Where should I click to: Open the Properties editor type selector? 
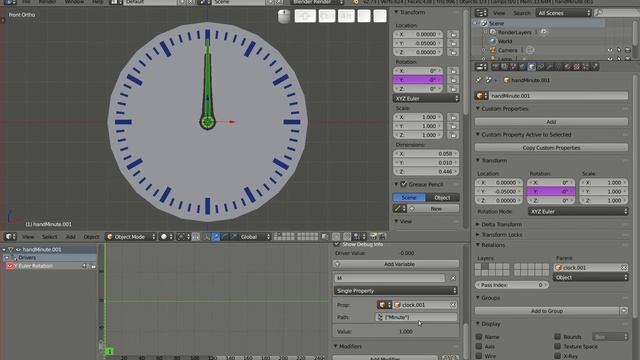[481, 67]
